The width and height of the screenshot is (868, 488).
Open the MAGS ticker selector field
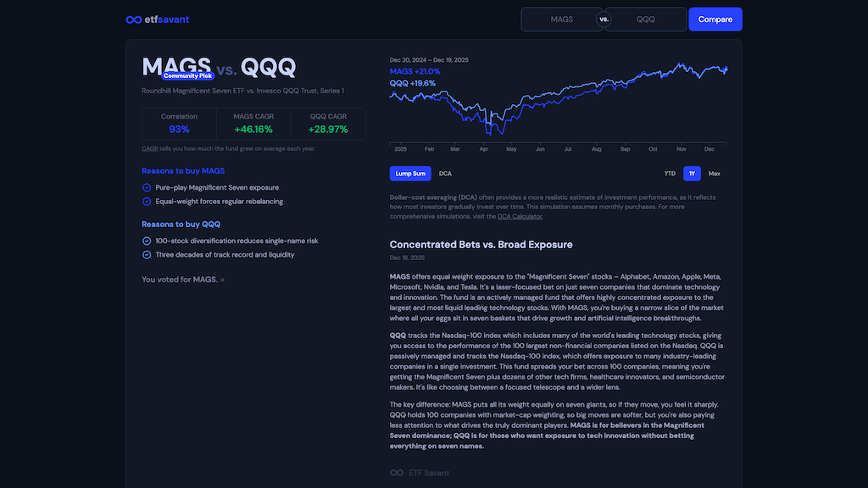[561, 19]
